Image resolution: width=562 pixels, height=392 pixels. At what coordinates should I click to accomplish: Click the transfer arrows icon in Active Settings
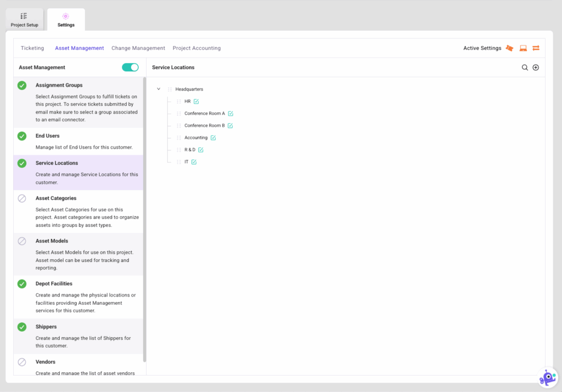(536, 48)
